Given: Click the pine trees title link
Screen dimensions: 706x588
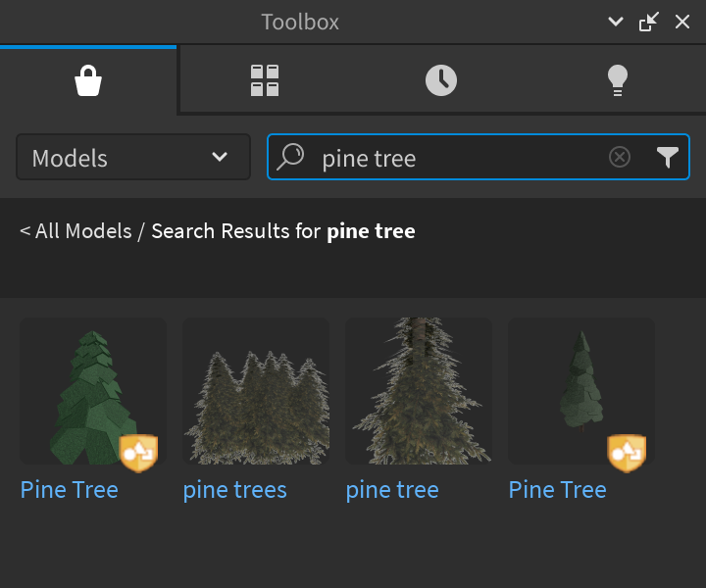Looking at the screenshot, I should (x=235, y=490).
